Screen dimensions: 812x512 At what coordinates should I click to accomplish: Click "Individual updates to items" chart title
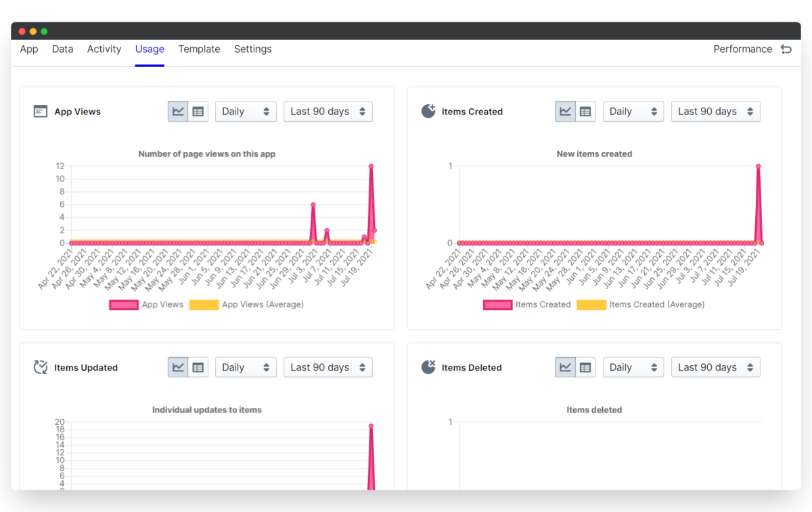click(207, 410)
